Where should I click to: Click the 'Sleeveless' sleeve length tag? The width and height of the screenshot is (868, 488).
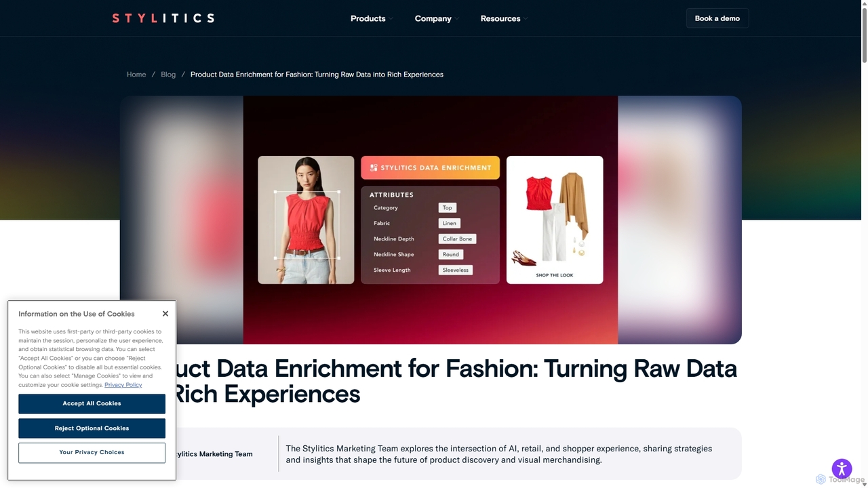pyautogui.click(x=456, y=270)
